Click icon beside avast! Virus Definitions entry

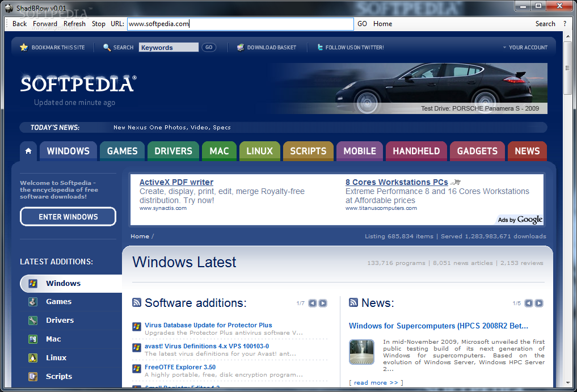pos(137,347)
